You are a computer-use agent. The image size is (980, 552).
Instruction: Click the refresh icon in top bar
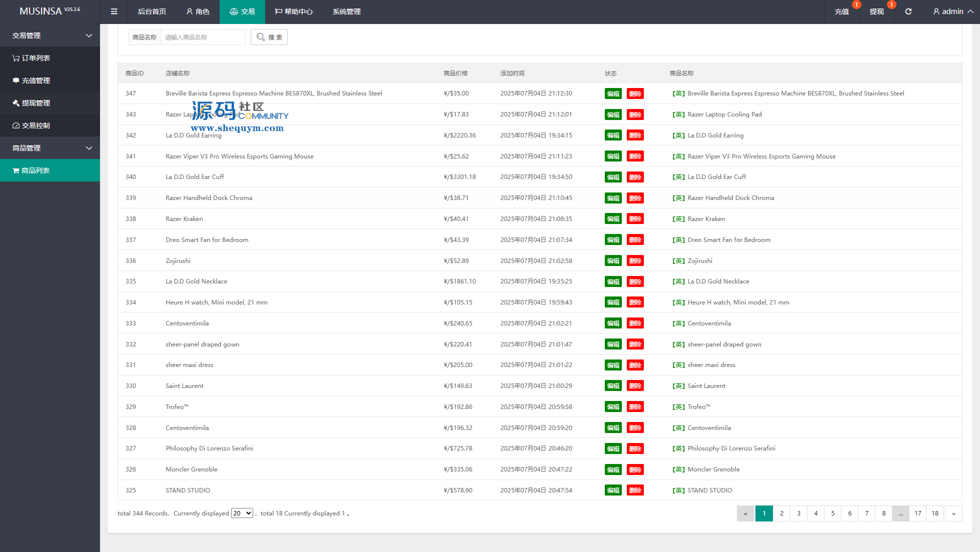(x=908, y=11)
